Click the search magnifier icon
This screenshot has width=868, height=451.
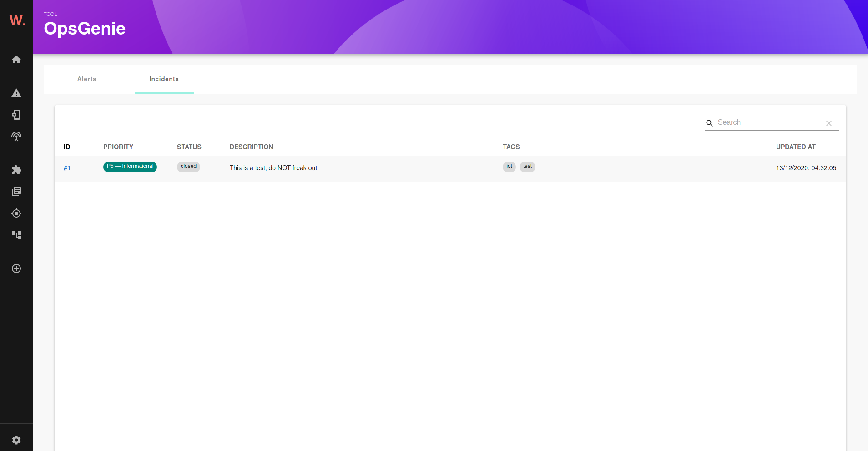709,123
